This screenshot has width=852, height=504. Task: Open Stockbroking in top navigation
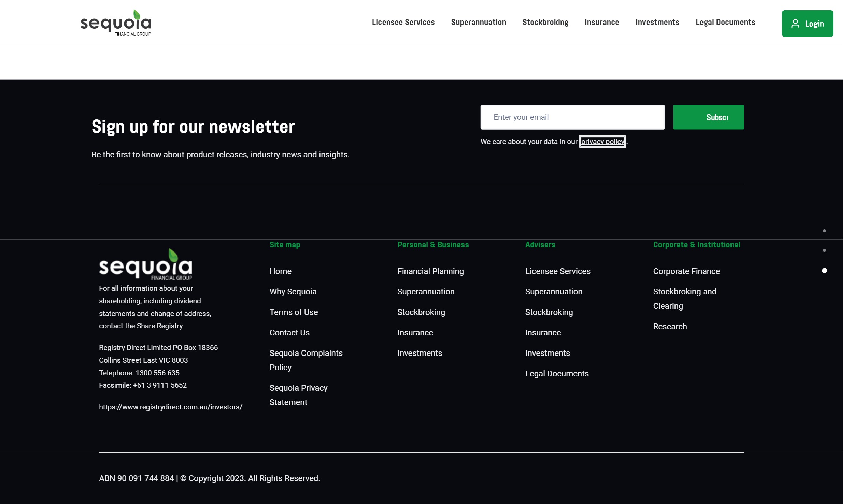click(x=545, y=23)
